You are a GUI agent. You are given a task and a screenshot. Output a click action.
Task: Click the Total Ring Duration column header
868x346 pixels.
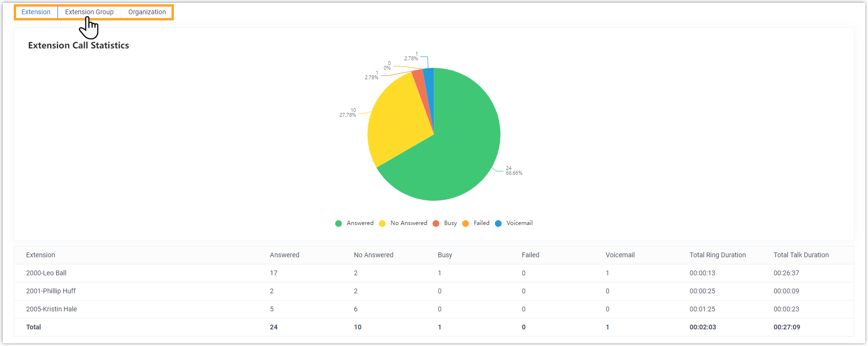point(717,255)
